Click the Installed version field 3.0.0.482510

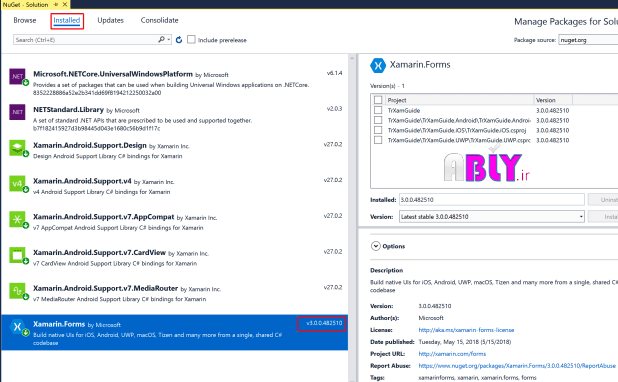coord(491,199)
